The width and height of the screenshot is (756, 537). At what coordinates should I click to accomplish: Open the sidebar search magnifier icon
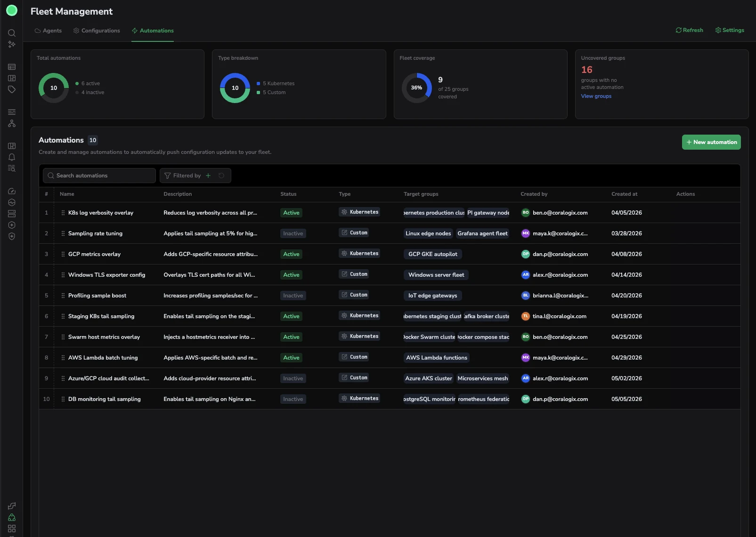pos(12,33)
